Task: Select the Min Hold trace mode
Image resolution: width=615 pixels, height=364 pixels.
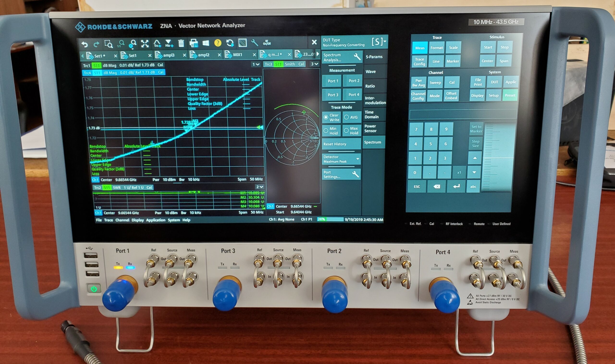Action: pos(331,131)
